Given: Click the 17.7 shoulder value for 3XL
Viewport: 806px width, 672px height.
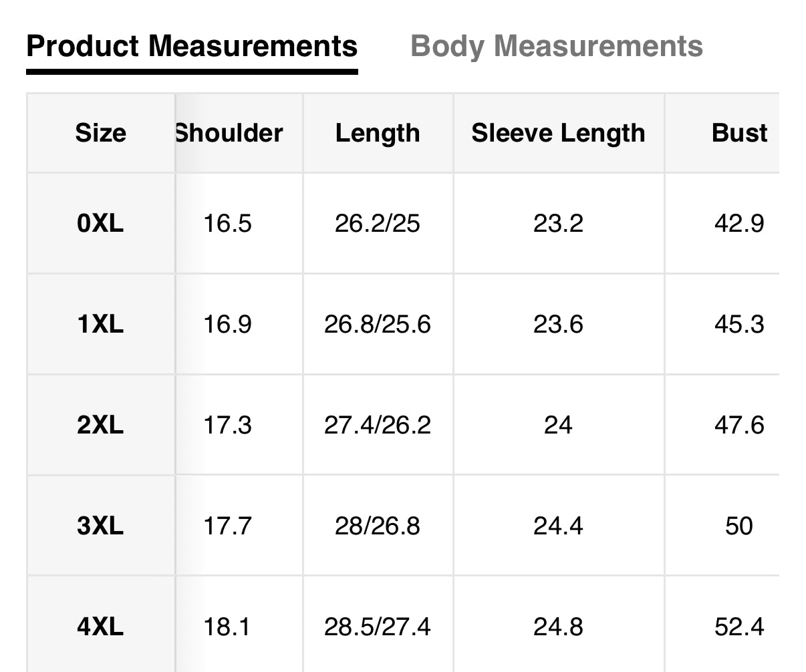Looking at the screenshot, I should pyautogui.click(x=227, y=526).
